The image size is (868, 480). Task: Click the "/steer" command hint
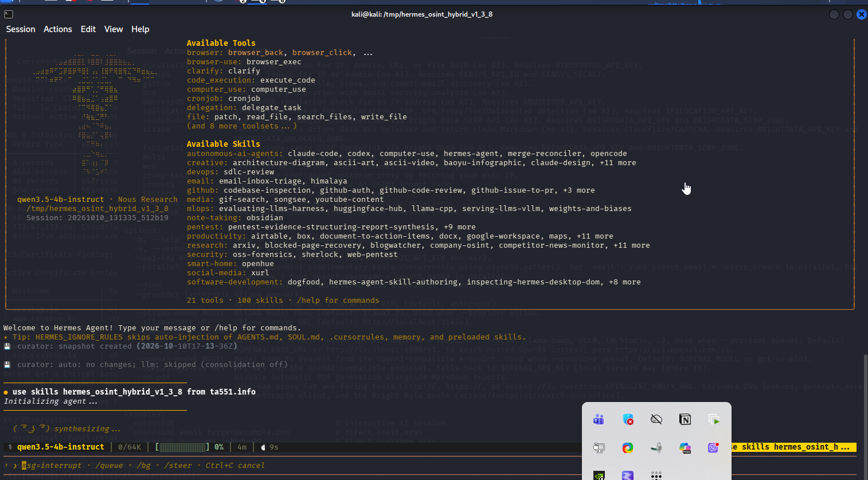178,466
